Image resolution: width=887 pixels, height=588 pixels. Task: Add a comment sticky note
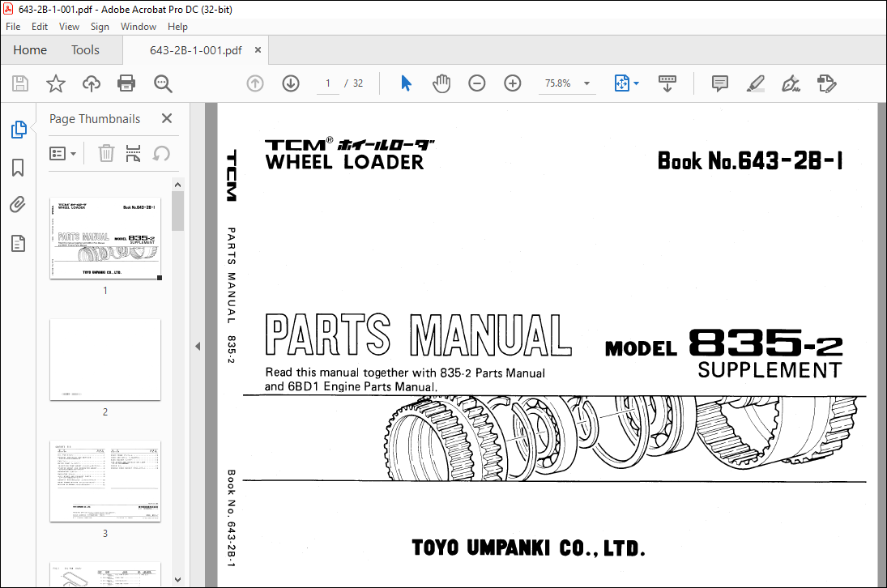[x=719, y=83]
